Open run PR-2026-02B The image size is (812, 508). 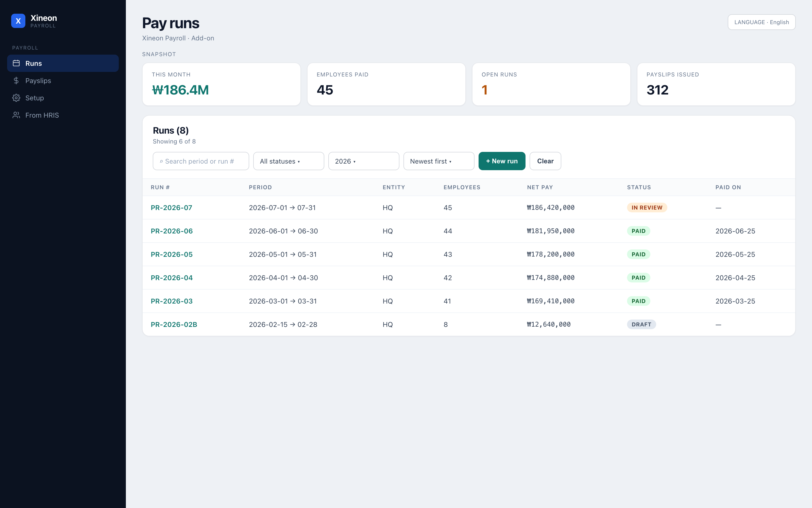point(174,325)
